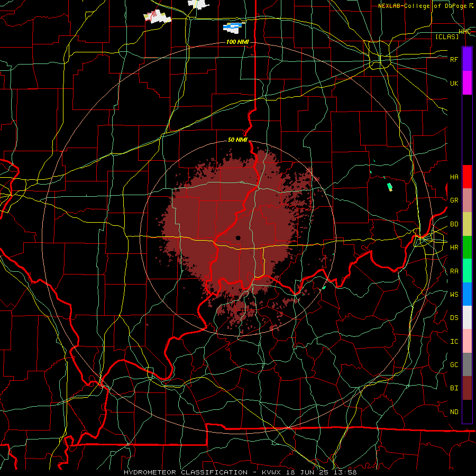Screen dimensions: 476x476
Task: Click the Hydrometeor Classification KVWX caption
Action: [240, 472]
